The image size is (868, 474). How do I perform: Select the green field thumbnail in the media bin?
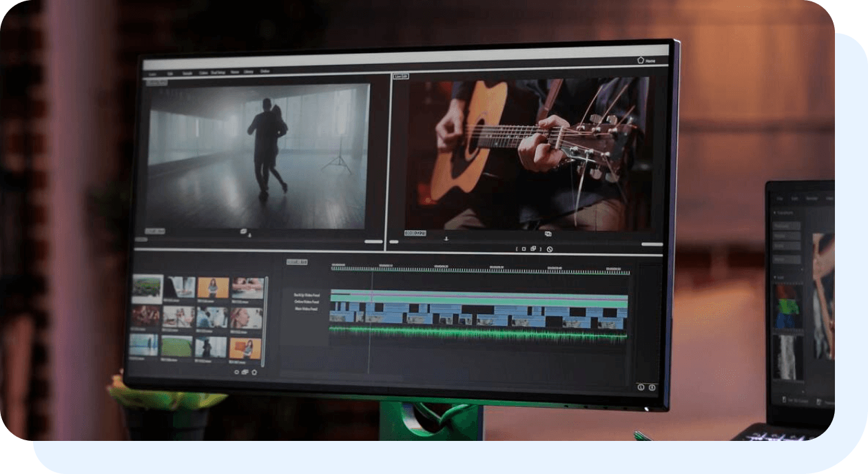(177, 346)
